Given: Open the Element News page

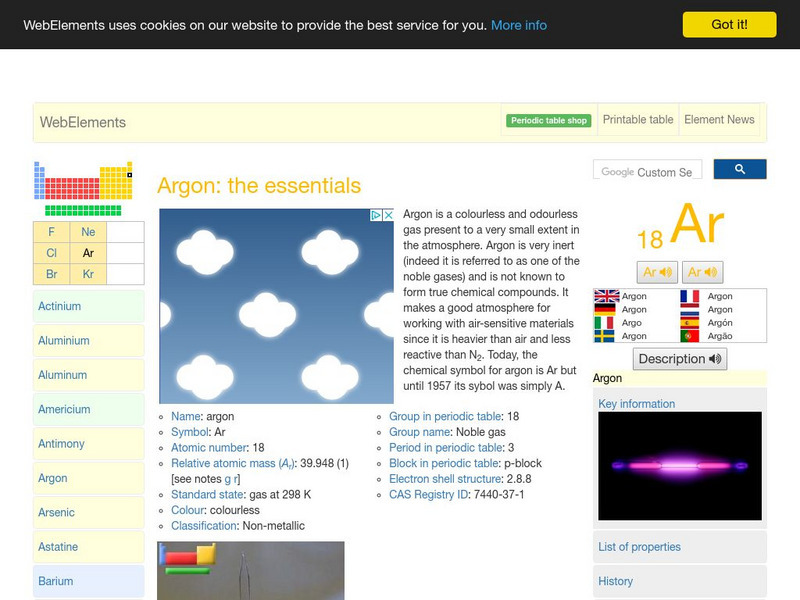Looking at the screenshot, I should 719,119.
